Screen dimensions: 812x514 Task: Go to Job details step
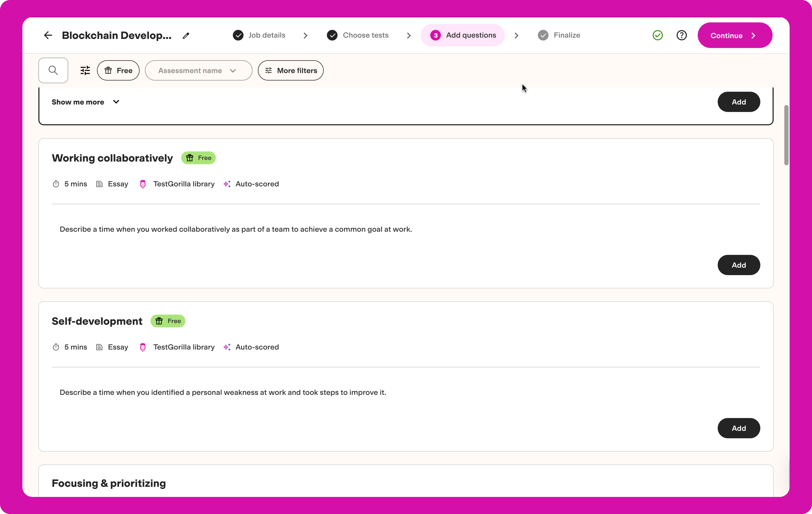tap(259, 35)
